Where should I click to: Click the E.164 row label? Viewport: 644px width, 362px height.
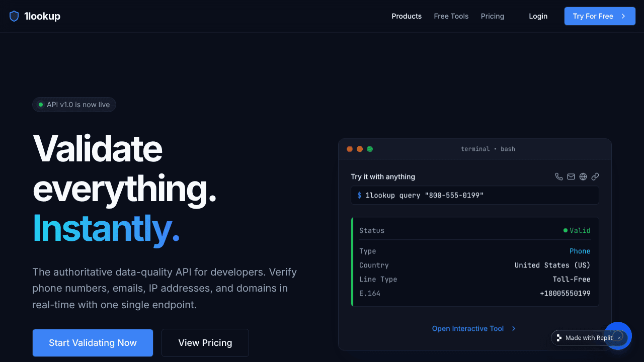[370, 293]
